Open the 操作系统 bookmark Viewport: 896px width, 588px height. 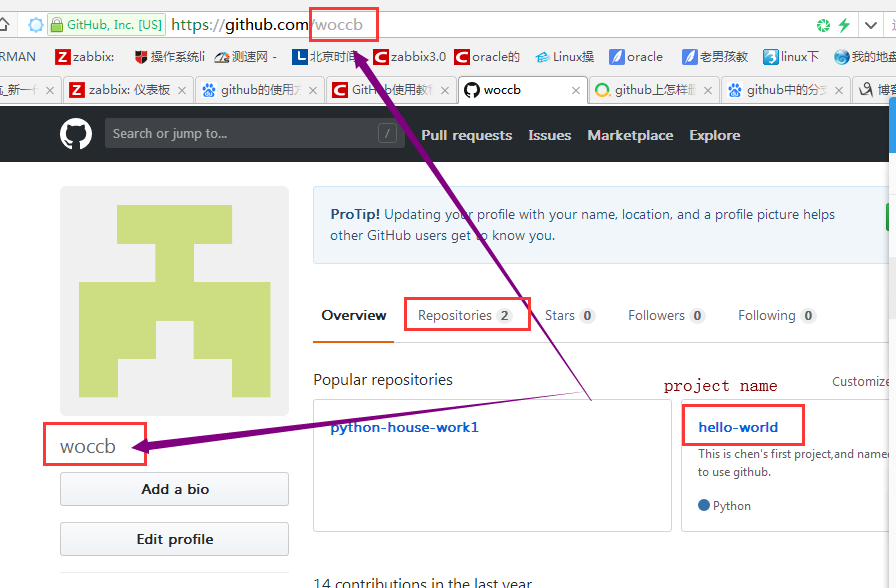[x=170, y=57]
